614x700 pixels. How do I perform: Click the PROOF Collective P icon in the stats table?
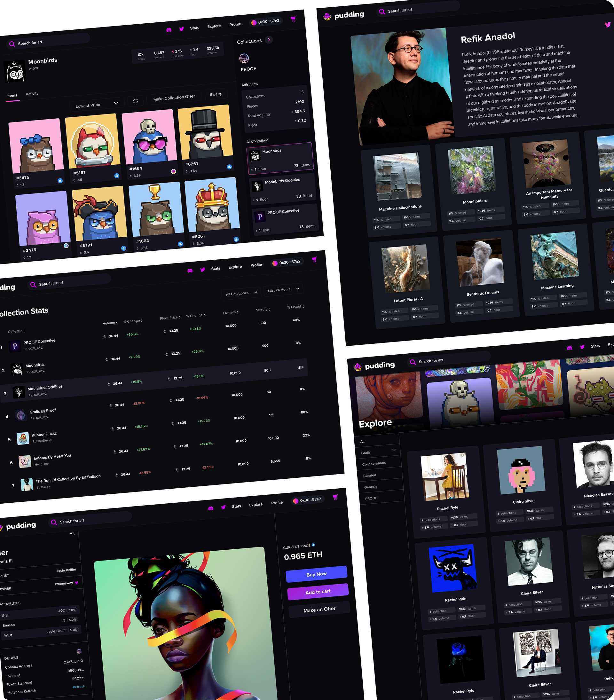click(x=14, y=346)
